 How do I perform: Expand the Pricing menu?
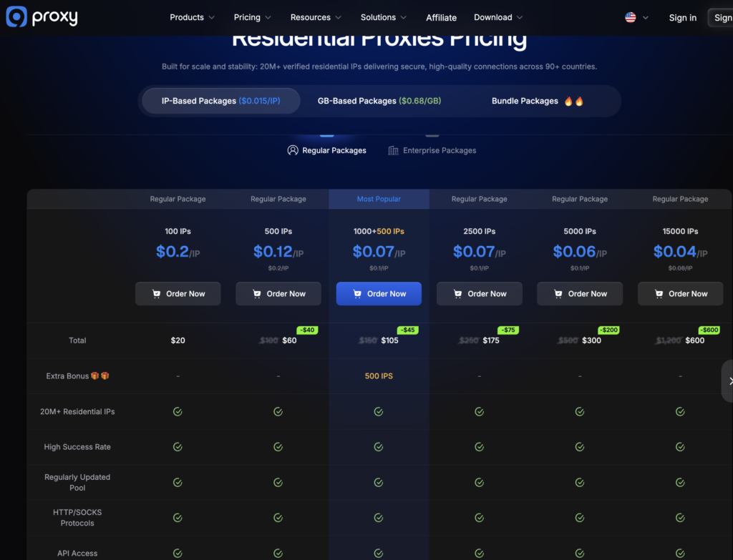click(253, 17)
